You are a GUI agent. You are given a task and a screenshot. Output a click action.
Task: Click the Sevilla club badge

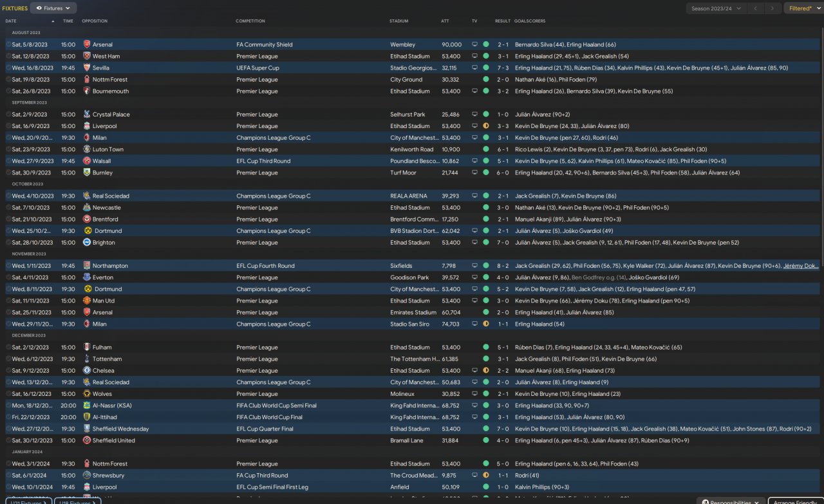[87, 68]
